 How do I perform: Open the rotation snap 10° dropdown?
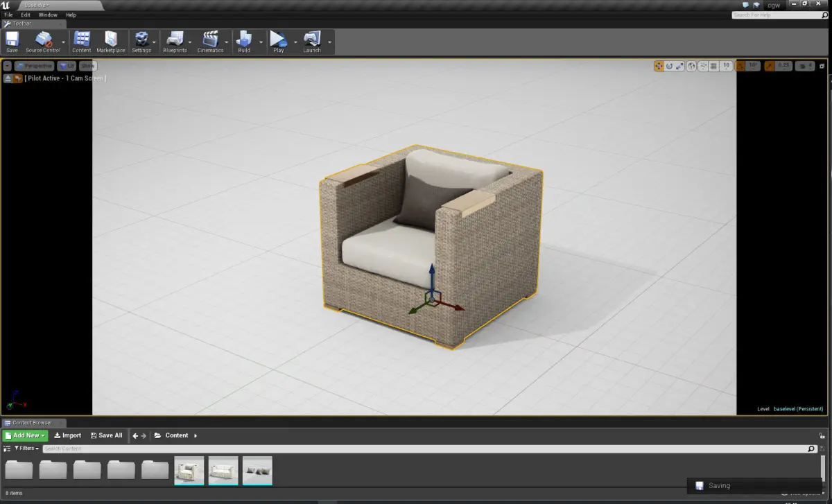pos(753,66)
